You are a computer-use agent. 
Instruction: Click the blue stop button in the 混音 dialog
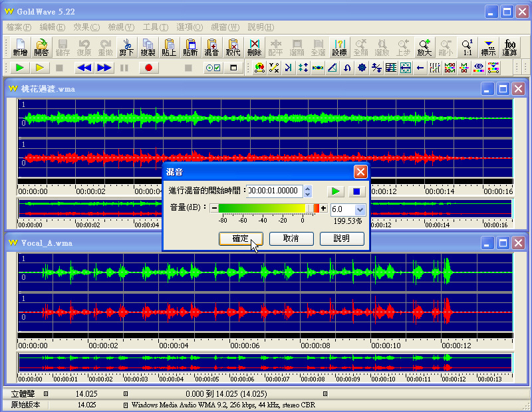click(x=356, y=191)
